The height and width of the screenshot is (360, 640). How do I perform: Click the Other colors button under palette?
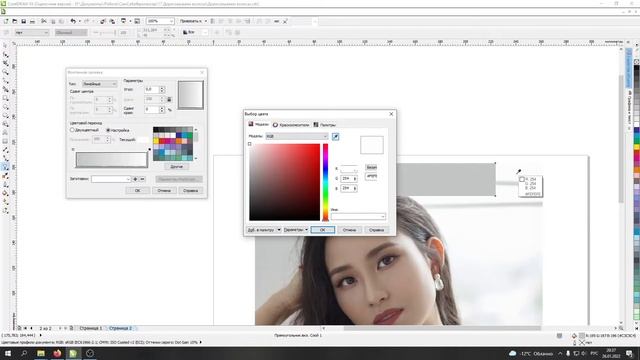176,167
